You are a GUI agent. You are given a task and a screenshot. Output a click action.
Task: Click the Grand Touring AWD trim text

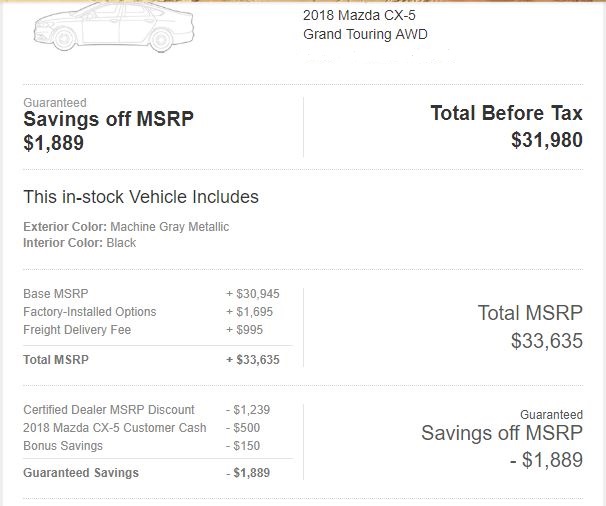(x=365, y=34)
